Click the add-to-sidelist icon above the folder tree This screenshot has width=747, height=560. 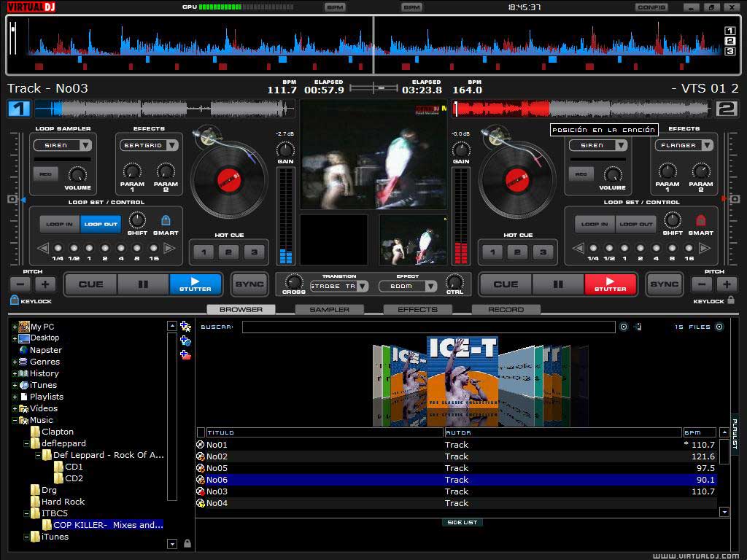pos(186,355)
